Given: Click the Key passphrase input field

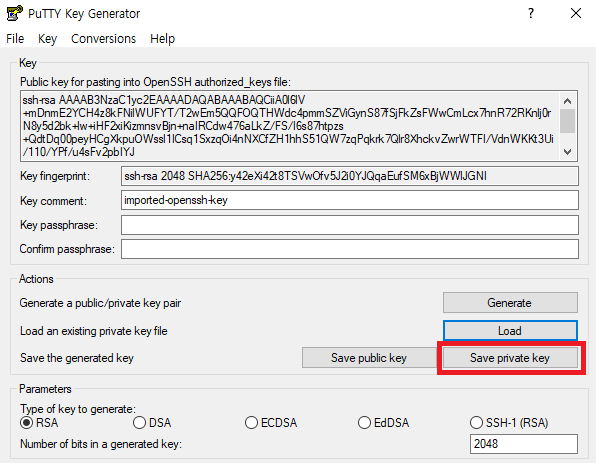Looking at the screenshot, I should click(350, 225).
